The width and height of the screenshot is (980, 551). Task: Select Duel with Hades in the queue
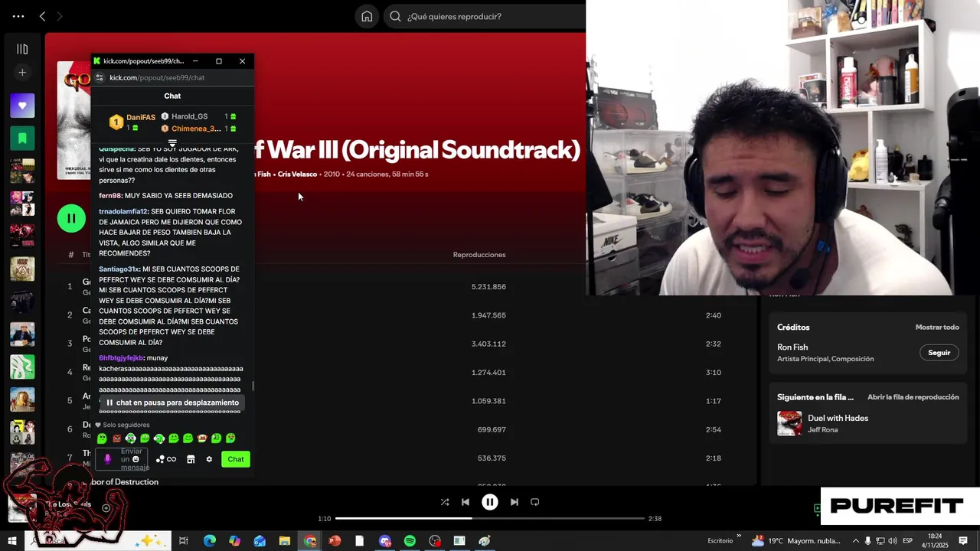coord(838,418)
